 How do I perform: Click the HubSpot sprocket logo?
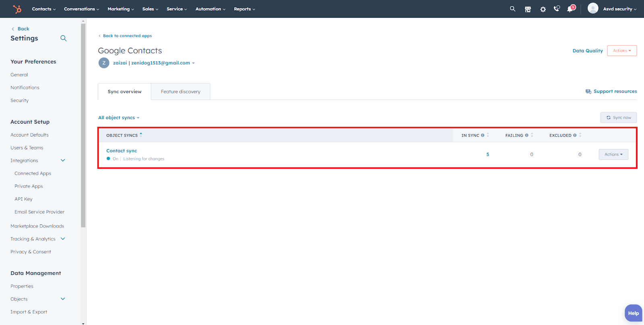(x=17, y=9)
